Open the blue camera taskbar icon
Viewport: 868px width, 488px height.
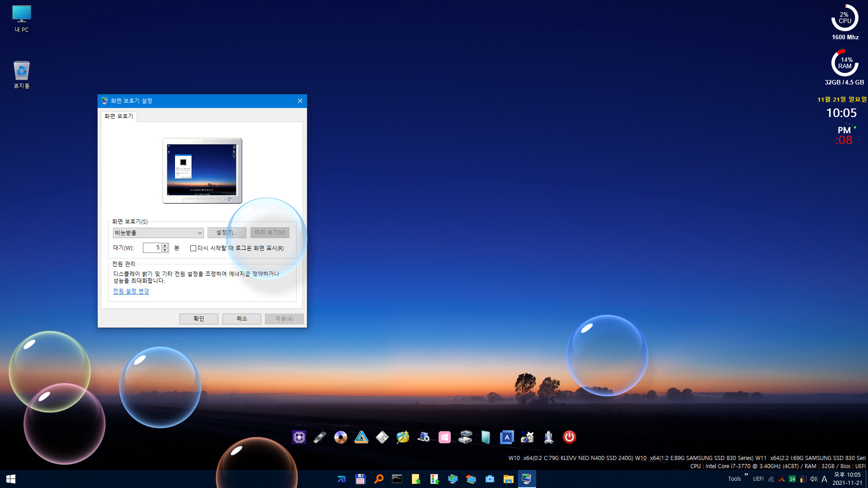point(490,479)
